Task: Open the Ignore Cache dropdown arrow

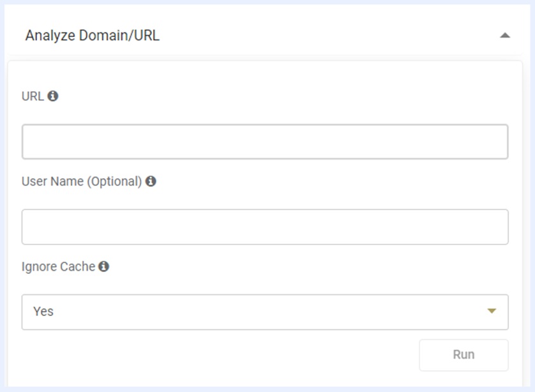Action: coord(491,312)
